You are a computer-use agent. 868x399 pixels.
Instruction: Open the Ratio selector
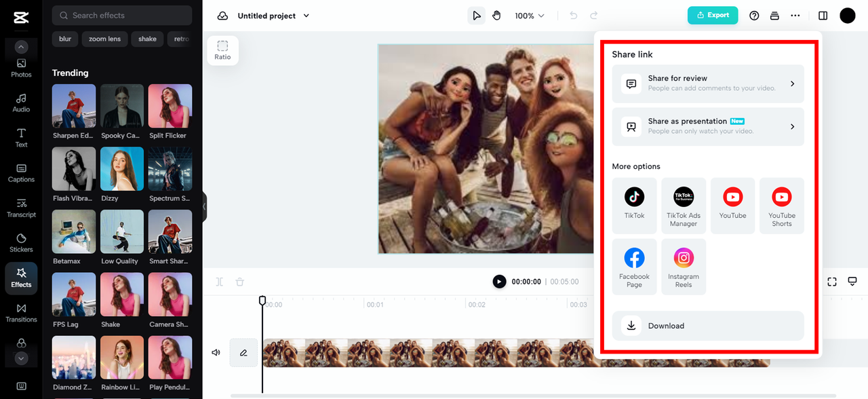coord(222,50)
